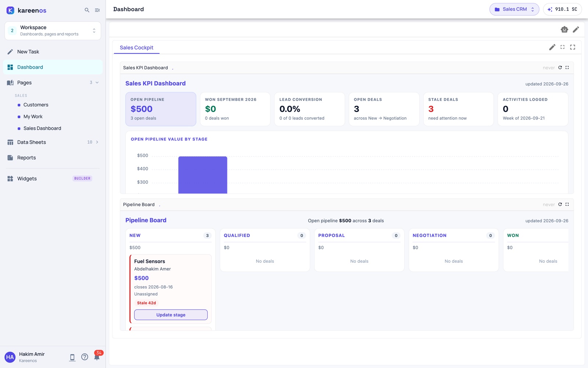Click the Activities Logged KPI card

(533, 109)
